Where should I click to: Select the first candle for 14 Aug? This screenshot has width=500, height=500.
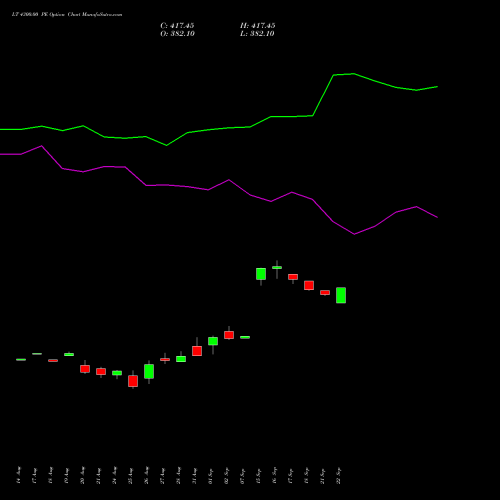21,359
